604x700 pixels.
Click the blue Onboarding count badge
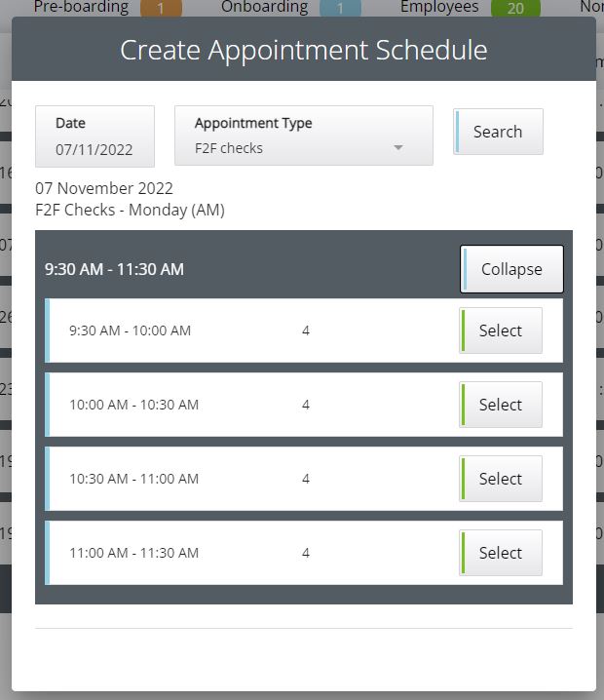point(340,9)
